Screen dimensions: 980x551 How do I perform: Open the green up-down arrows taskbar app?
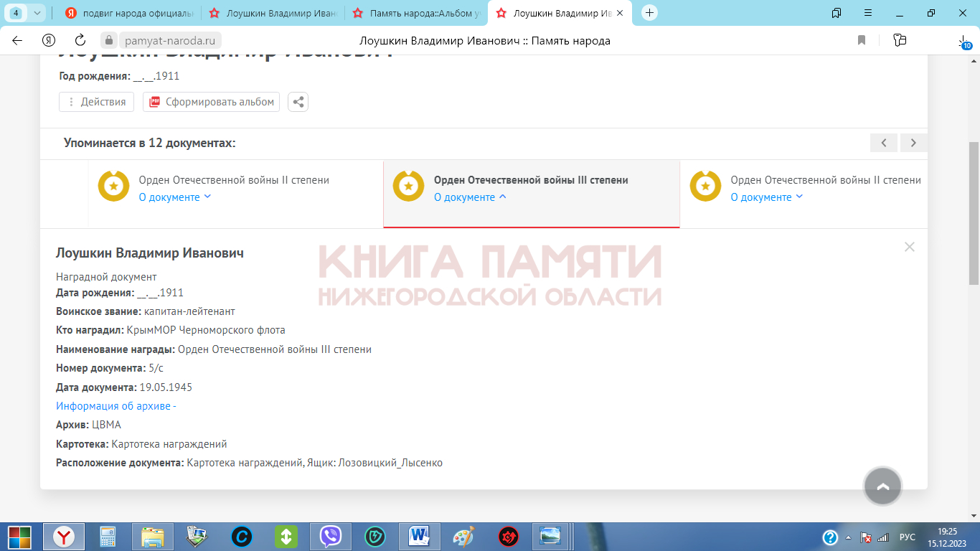pyautogui.click(x=286, y=537)
